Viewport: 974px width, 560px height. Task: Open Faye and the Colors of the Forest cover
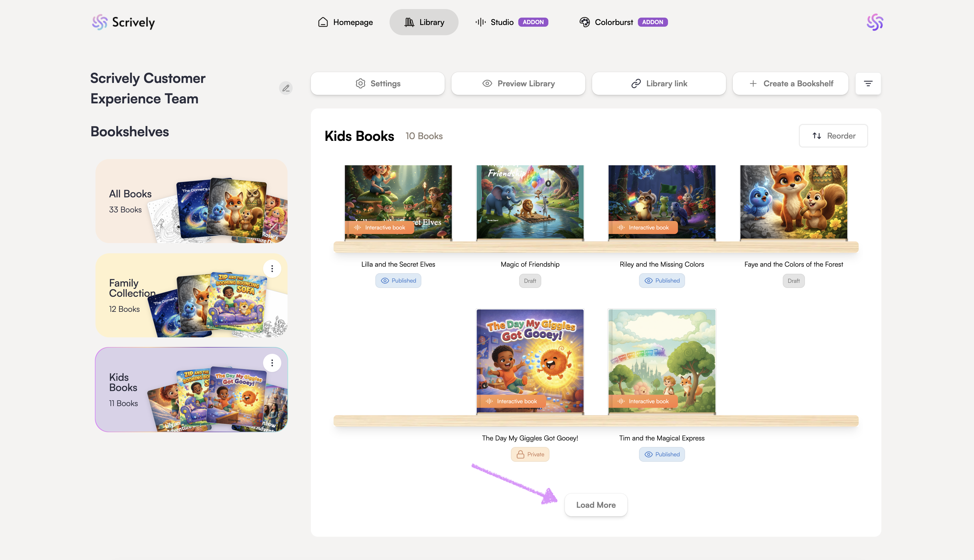(x=794, y=202)
